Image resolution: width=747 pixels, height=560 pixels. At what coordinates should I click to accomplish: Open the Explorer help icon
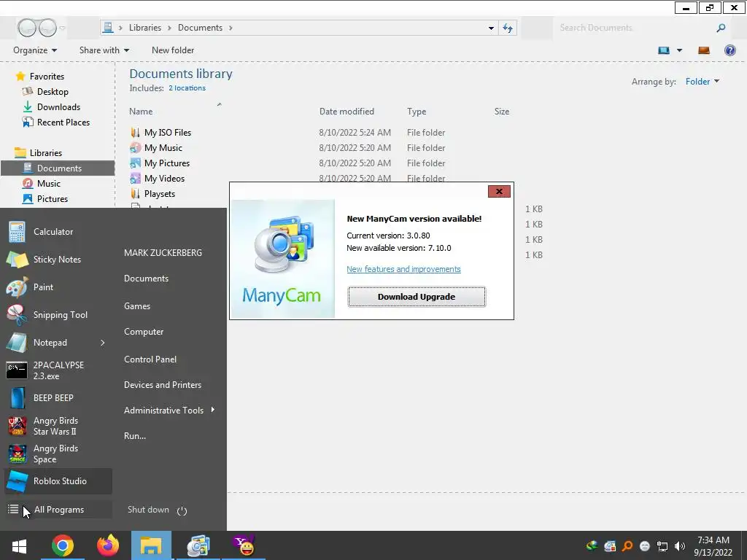(729, 50)
